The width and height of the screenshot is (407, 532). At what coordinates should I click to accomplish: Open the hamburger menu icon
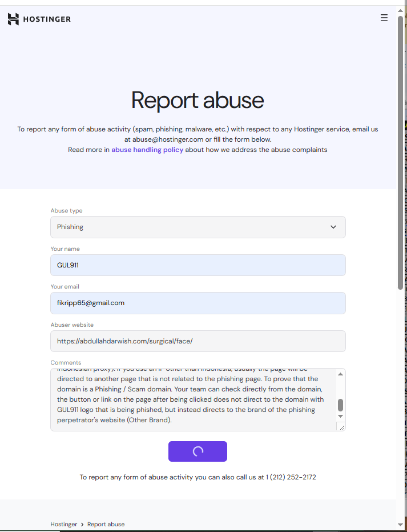[384, 18]
